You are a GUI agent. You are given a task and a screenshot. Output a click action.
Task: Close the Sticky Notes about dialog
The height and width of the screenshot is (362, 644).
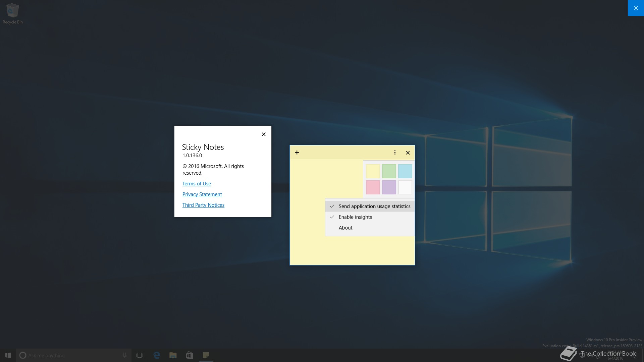coord(264,134)
